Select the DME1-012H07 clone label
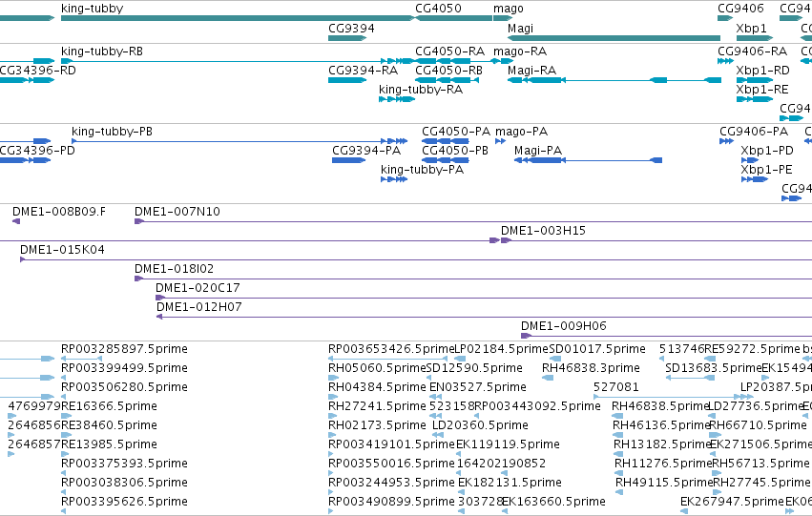Image resolution: width=812 pixels, height=516 pixels. tap(198, 307)
